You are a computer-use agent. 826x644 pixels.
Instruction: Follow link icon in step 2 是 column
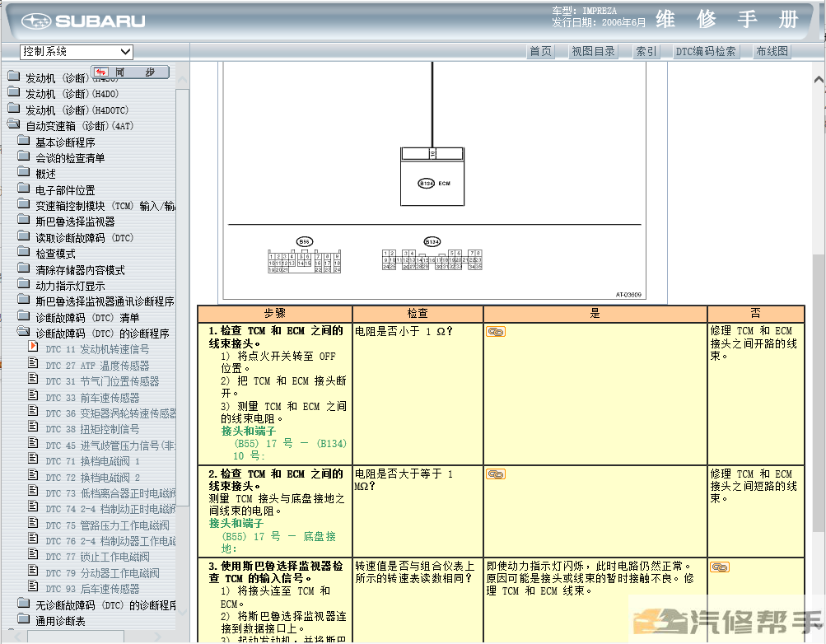click(496, 474)
